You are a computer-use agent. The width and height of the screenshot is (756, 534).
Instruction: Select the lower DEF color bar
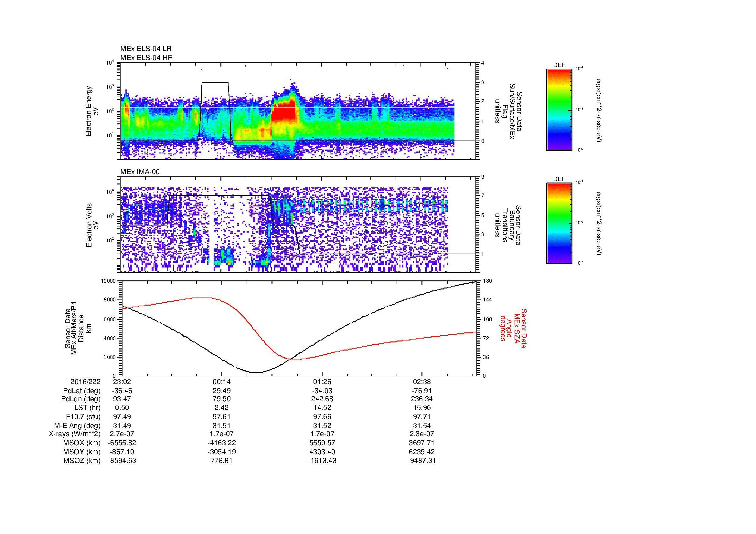pos(559,224)
